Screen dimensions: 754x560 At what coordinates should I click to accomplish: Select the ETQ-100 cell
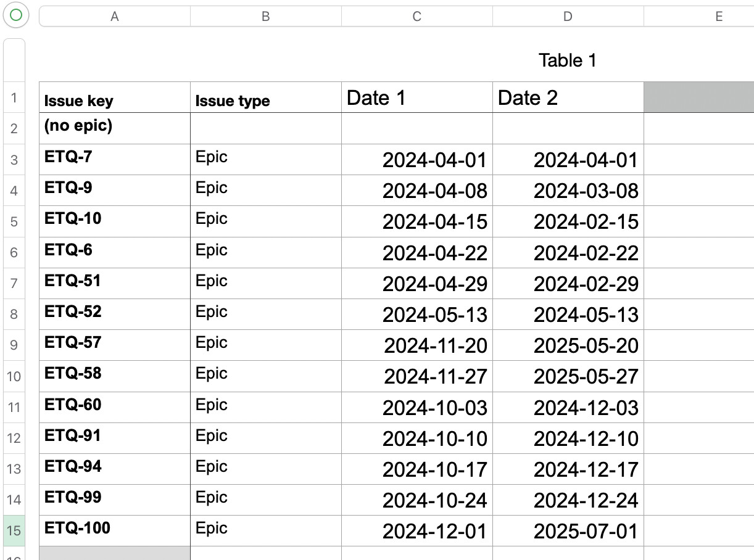[115, 531]
